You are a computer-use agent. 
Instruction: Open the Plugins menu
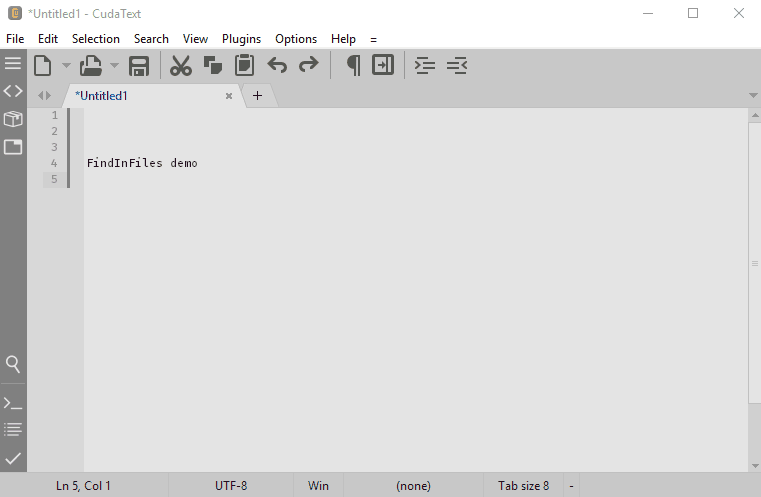[x=241, y=39]
